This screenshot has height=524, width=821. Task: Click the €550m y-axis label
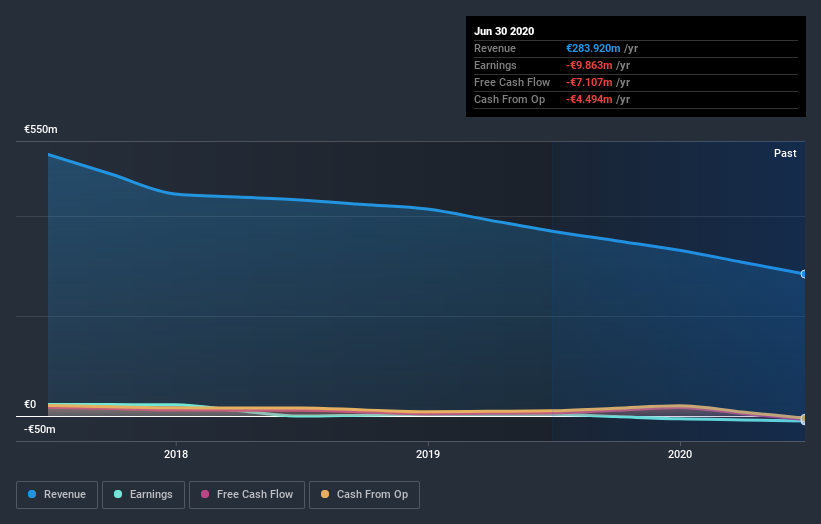41,129
